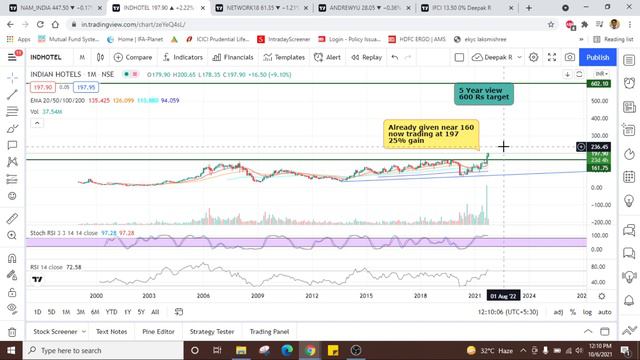The image size is (640, 360).
Task: Open the Deepak R layout dropdown
Action: pos(497,58)
